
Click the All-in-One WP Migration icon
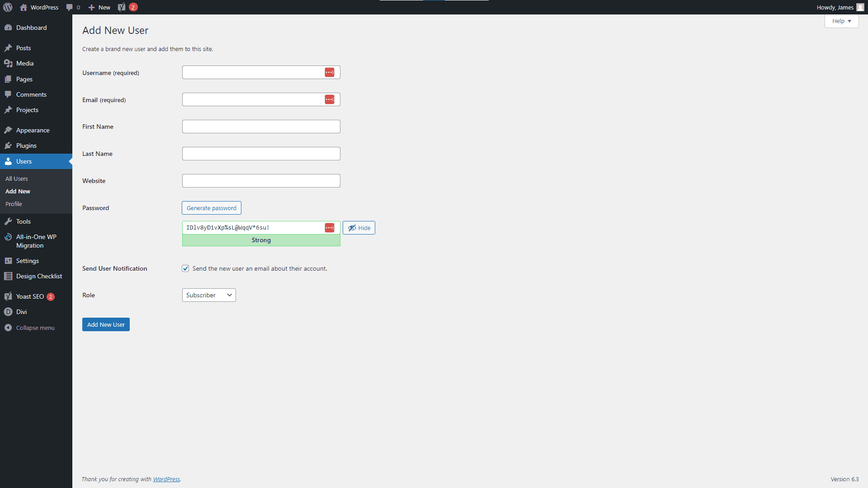(x=9, y=237)
